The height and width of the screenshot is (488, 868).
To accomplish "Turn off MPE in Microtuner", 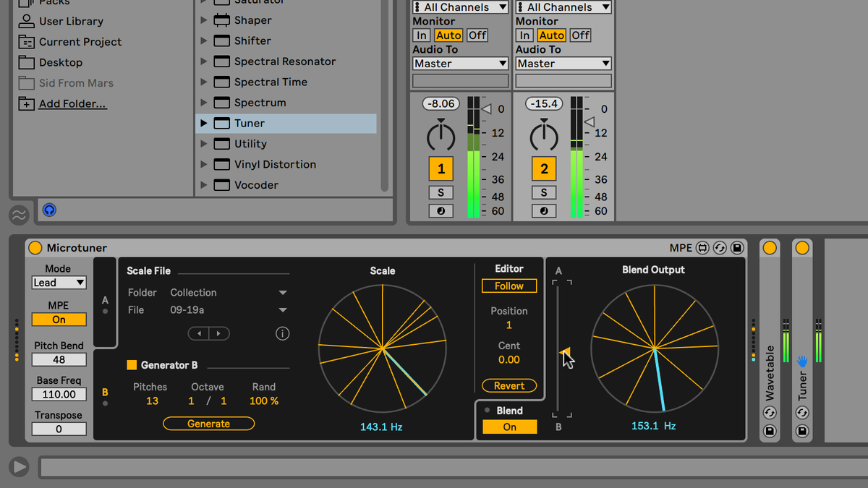I will (59, 319).
